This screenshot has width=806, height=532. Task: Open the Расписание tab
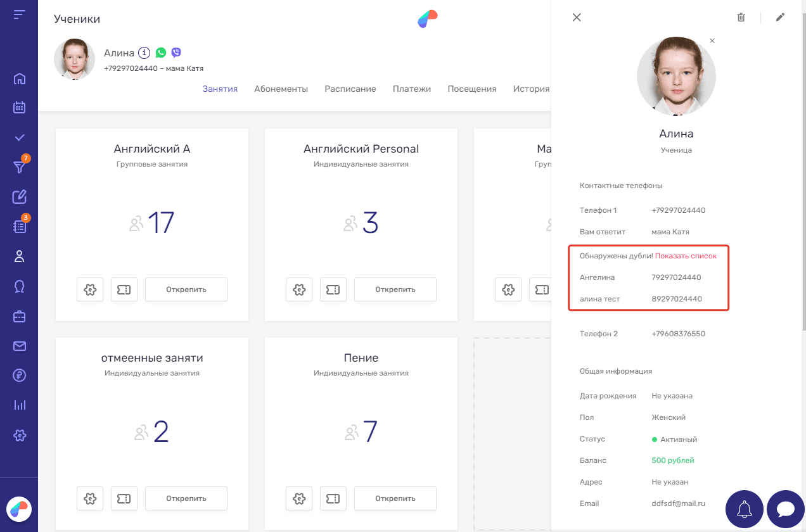point(350,89)
